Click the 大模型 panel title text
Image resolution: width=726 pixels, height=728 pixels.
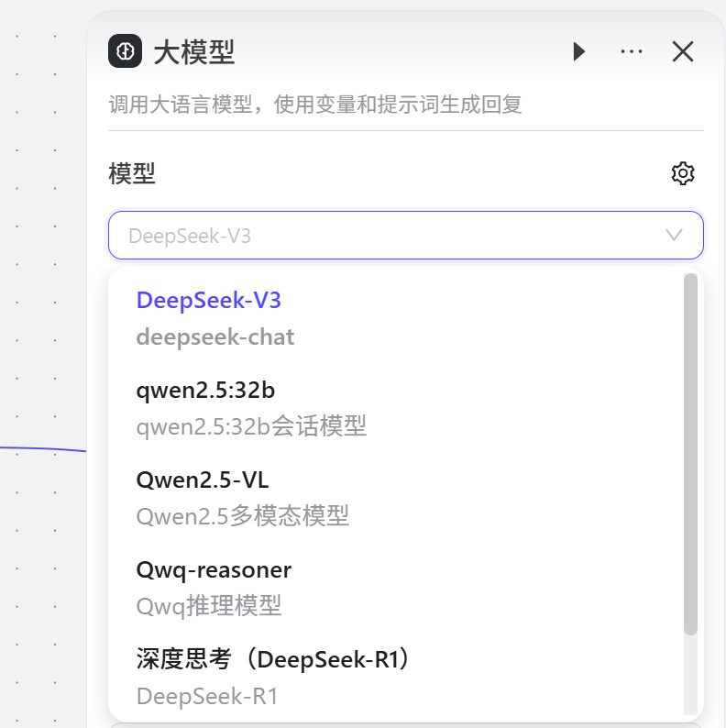click(194, 52)
